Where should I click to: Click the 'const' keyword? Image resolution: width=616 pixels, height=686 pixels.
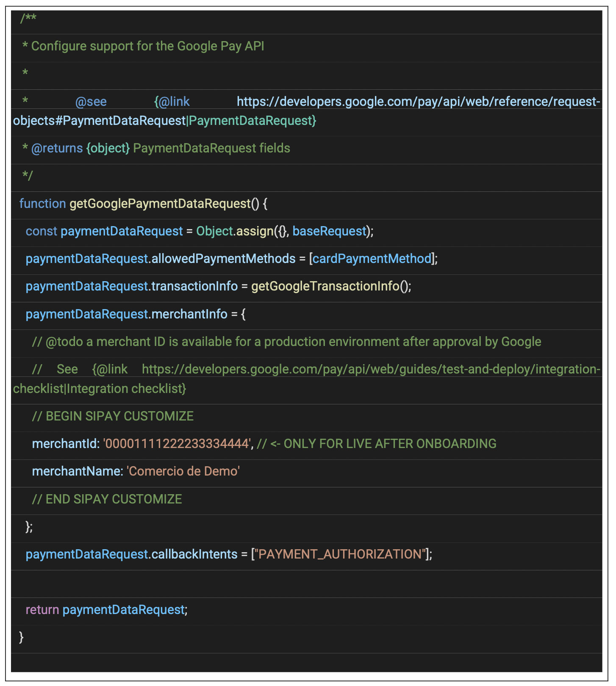(41, 231)
